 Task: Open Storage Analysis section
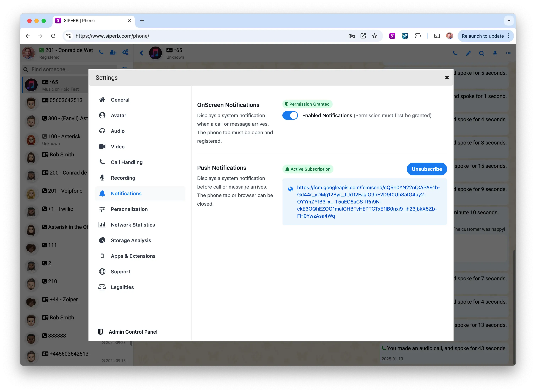coord(140,241)
